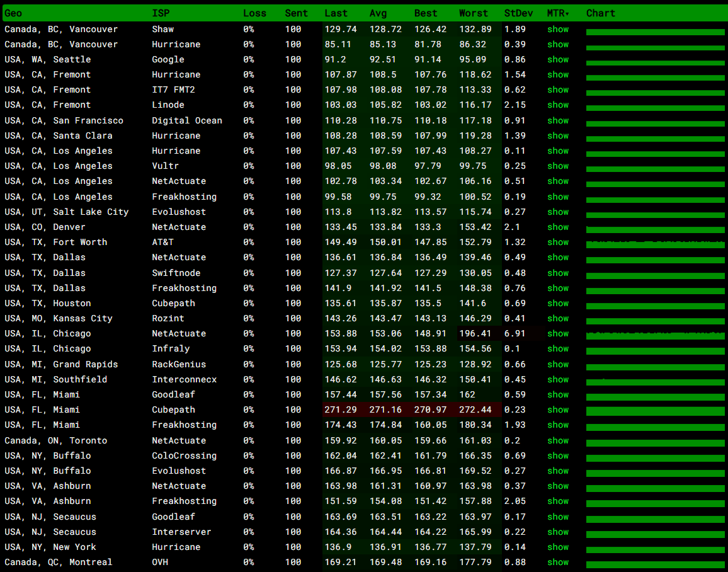
Task: Show MTR for Kansas City Rozint row
Action: point(557,319)
